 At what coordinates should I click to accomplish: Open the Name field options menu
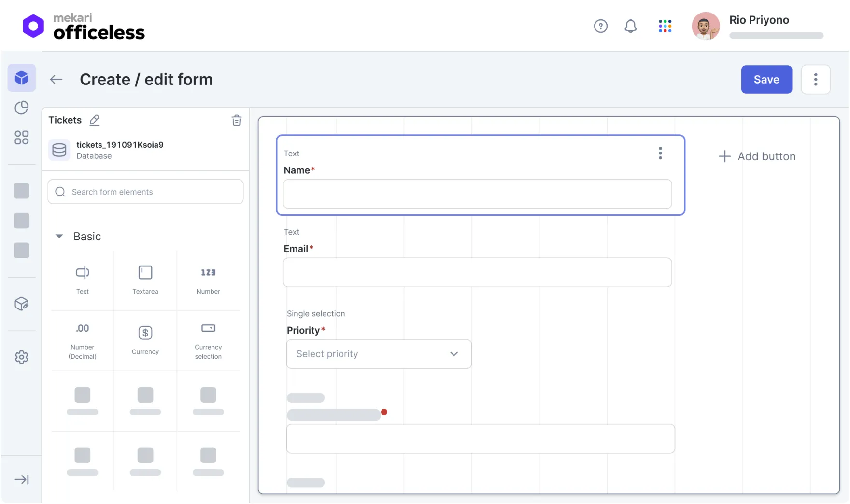(660, 154)
